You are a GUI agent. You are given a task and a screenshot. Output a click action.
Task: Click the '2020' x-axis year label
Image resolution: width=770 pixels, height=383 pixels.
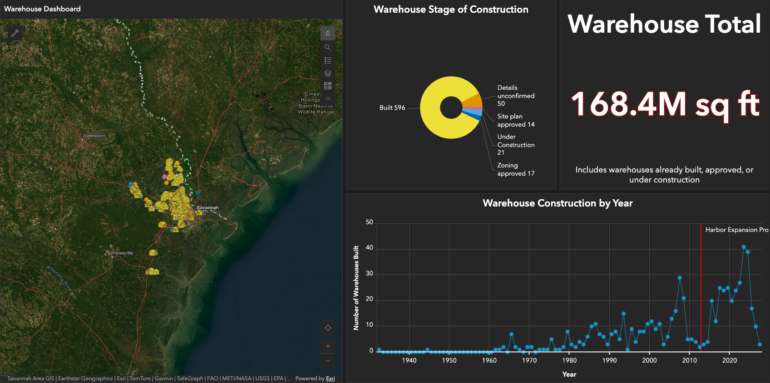[x=729, y=360]
